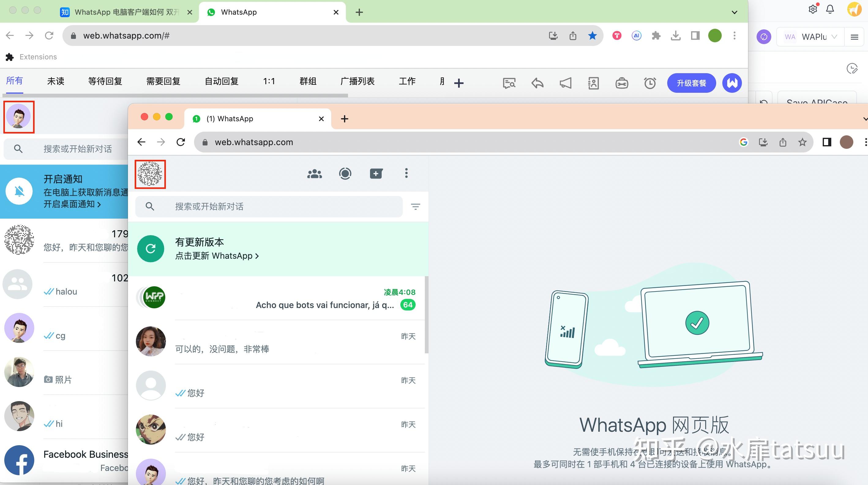868x485 pixels.
Task: Open three-dot menu in front WhatsApp panel
Action: [x=406, y=173]
